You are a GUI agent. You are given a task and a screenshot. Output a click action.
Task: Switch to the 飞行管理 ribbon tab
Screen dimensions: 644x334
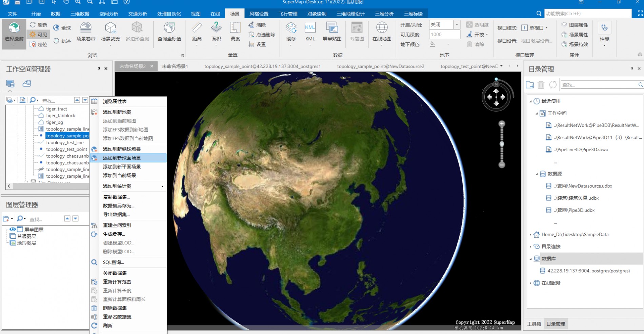pos(288,14)
